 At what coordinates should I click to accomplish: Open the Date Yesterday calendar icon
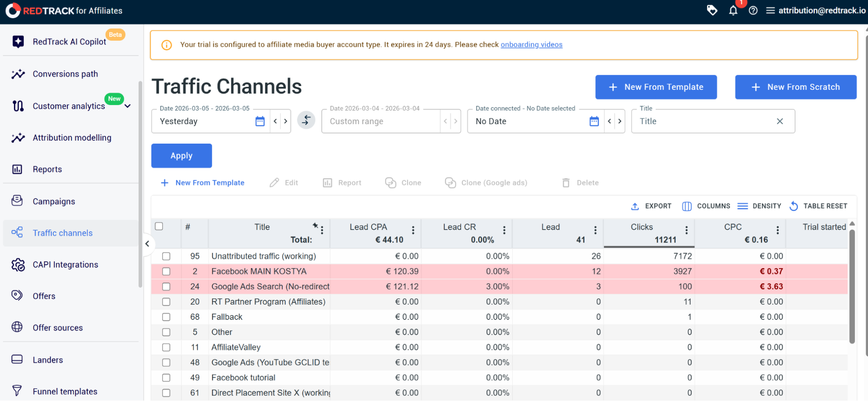(260, 121)
